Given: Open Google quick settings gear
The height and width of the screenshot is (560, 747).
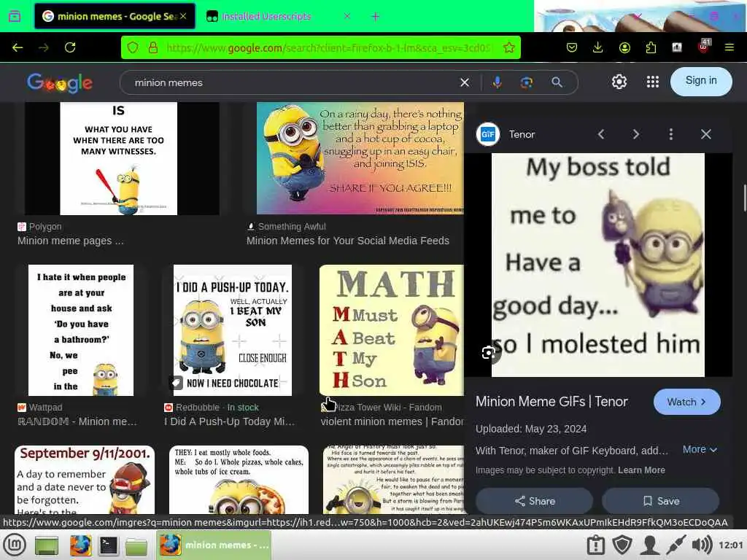Looking at the screenshot, I should (619, 82).
